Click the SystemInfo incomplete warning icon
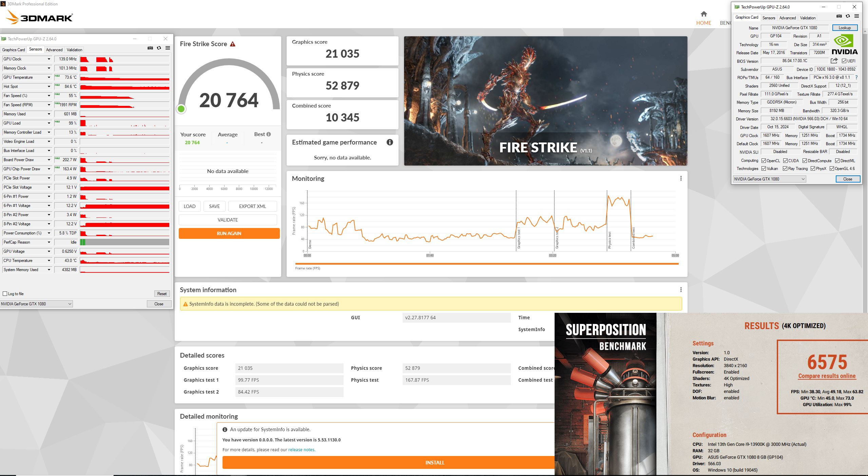868x476 pixels. [x=185, y=304]
